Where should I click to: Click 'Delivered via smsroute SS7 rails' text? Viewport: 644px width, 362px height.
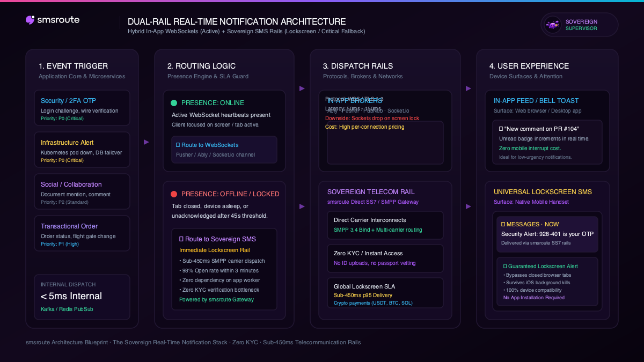536,243
